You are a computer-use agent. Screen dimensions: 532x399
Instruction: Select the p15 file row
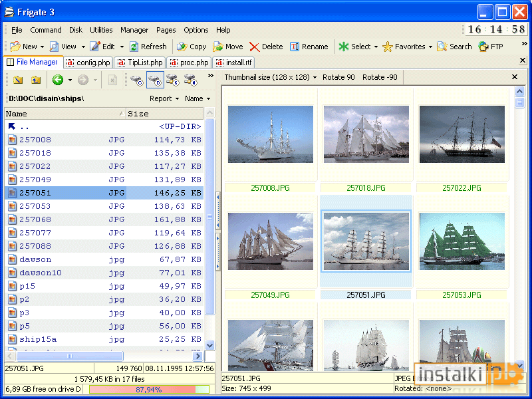pyautogui.click(x=104, y=286)
